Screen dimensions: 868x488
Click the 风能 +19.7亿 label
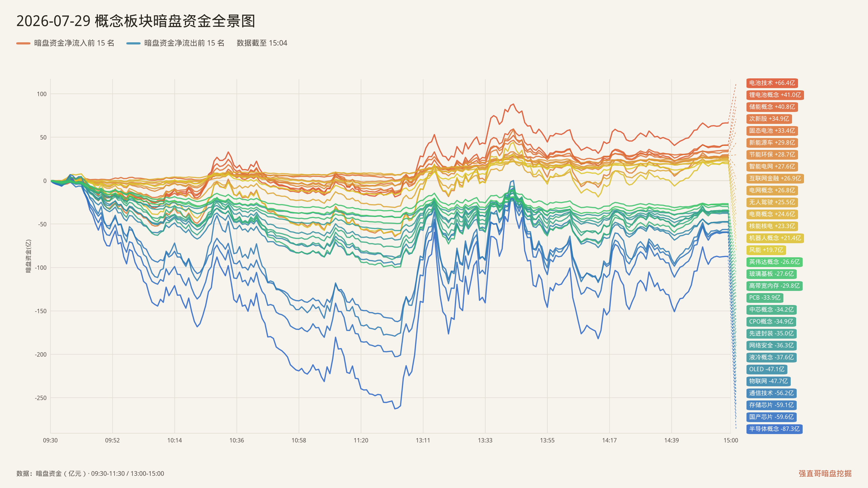[766, 250]
